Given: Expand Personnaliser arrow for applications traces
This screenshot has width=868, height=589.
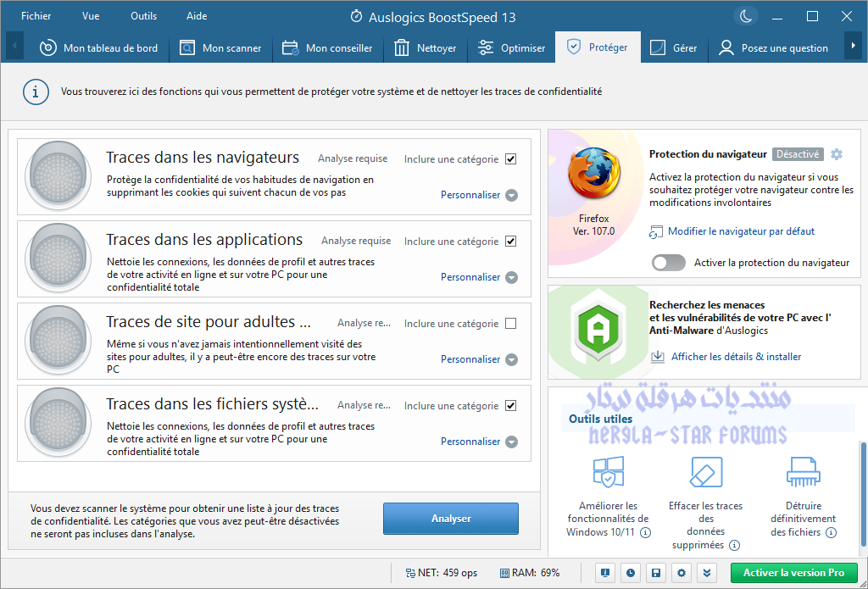Looking at the screenshot, I should click(x=511, y=277).
